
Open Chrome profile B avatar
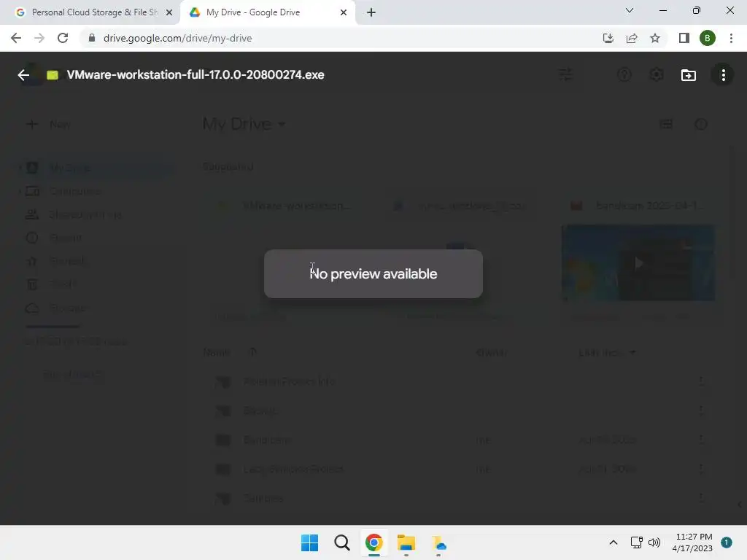click(708, 38)
